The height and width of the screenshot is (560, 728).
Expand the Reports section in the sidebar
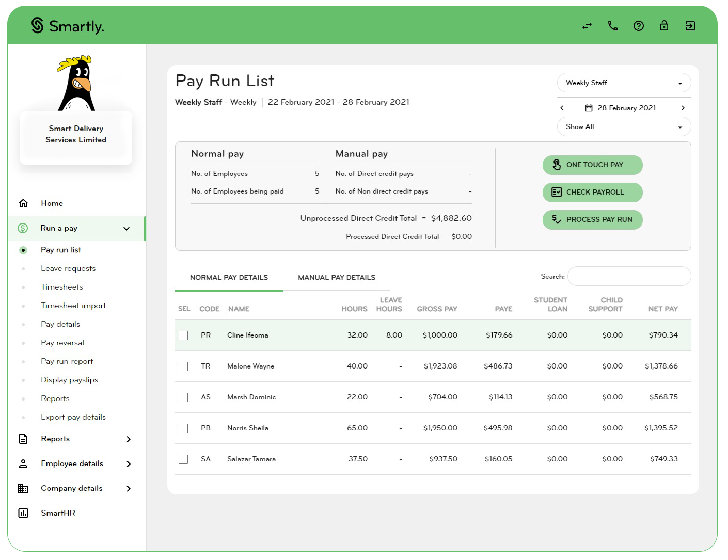[55, 439]
